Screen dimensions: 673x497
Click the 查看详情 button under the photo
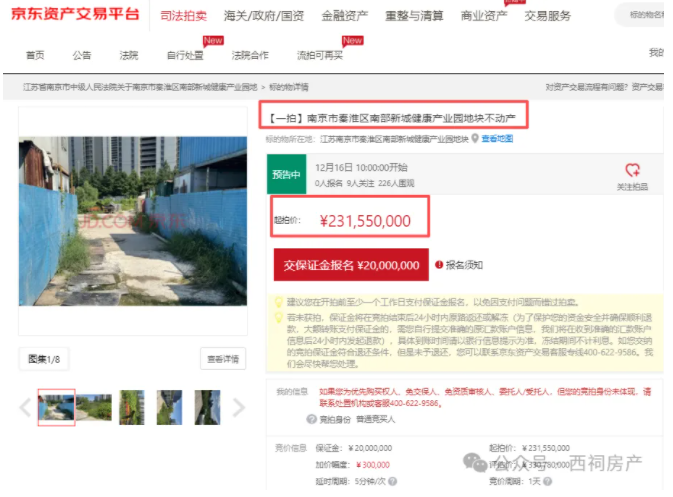222,359
